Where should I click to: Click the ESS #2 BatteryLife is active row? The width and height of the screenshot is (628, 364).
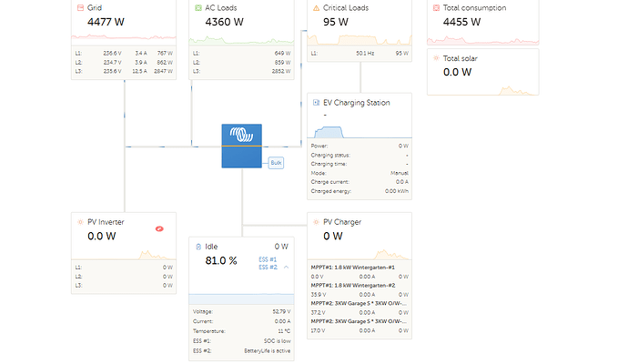(241, 350)
